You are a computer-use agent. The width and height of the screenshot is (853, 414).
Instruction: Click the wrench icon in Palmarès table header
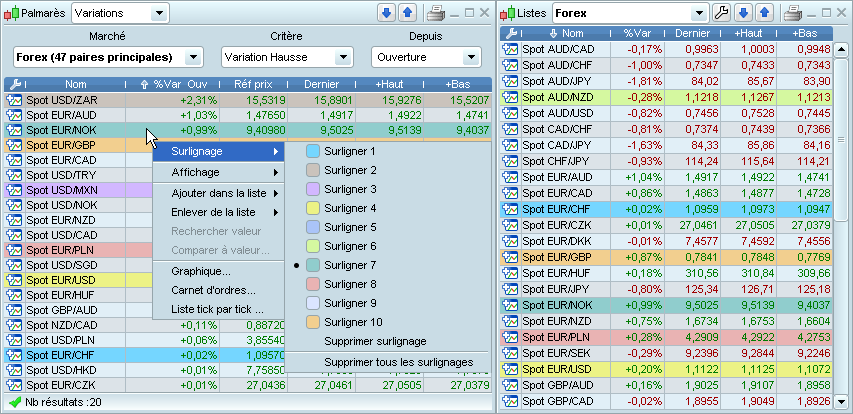pyautogui.click(x=15, y=84)
